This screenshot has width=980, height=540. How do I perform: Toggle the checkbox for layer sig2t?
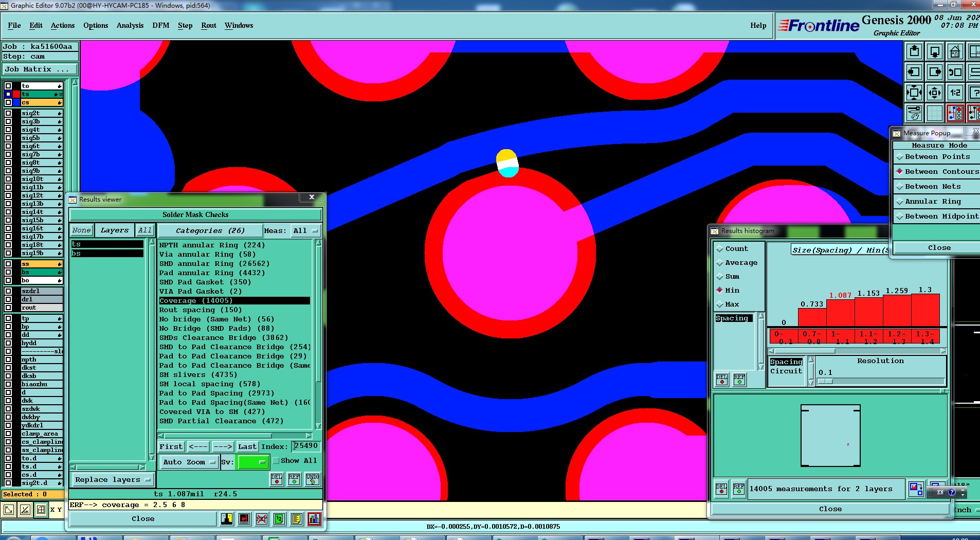coord(8,113)
